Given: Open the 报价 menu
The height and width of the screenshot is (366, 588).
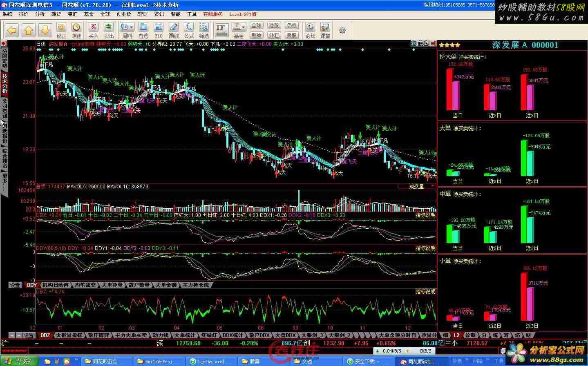Looking at the screenshot, I should pyautogui.click(x=24, y=14).
